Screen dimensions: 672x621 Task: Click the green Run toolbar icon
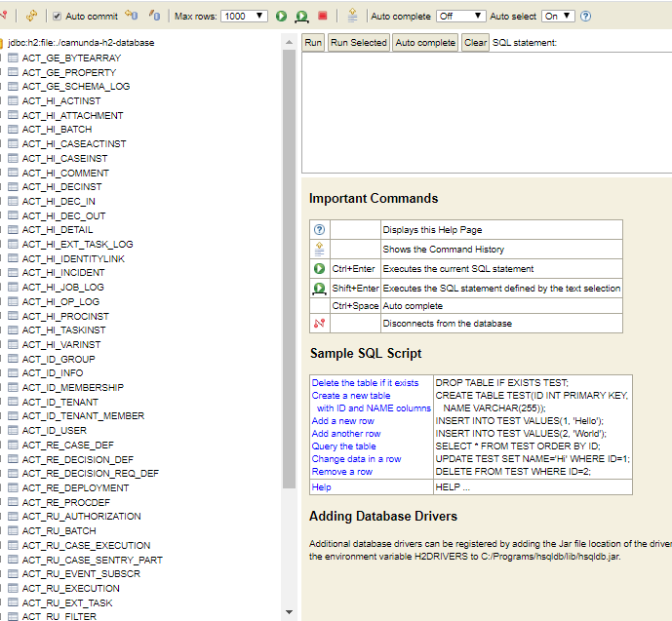click(x=281, y=17)
